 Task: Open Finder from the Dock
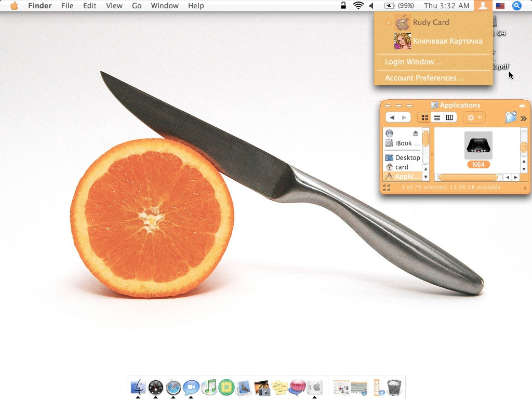tap(138, 387)
